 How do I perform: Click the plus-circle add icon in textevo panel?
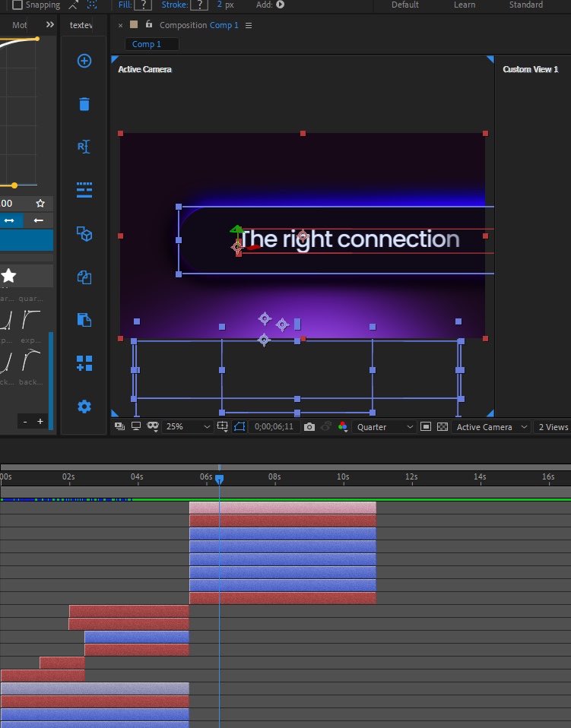(84, 61)
